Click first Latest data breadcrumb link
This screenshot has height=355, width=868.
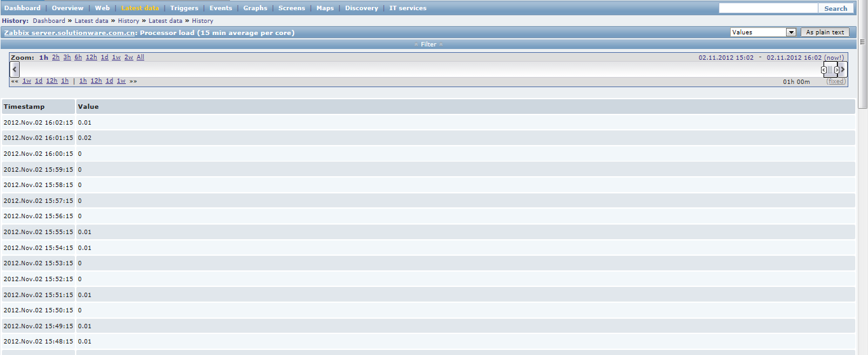pos(92,21)
